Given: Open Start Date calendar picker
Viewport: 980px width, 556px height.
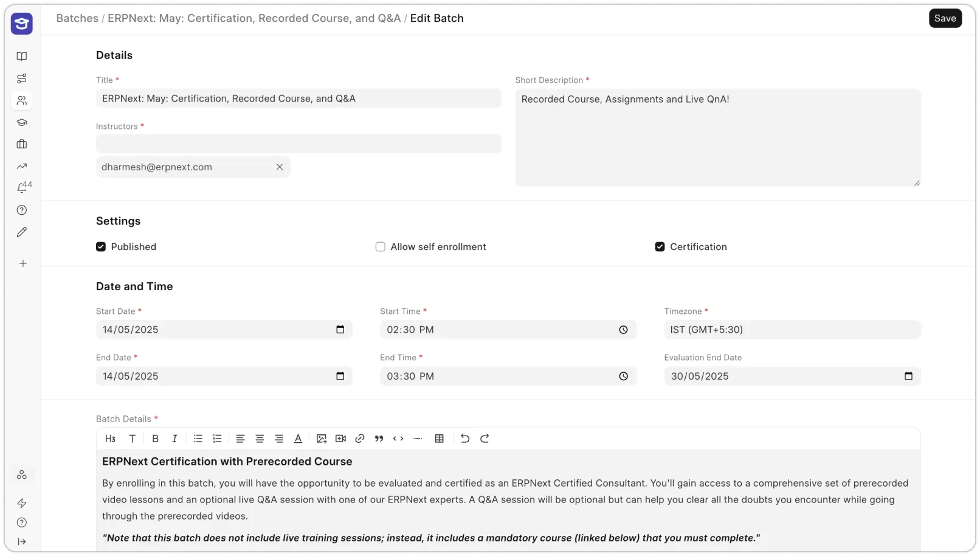Looking at the screenshot, I should tap(340, 330).
